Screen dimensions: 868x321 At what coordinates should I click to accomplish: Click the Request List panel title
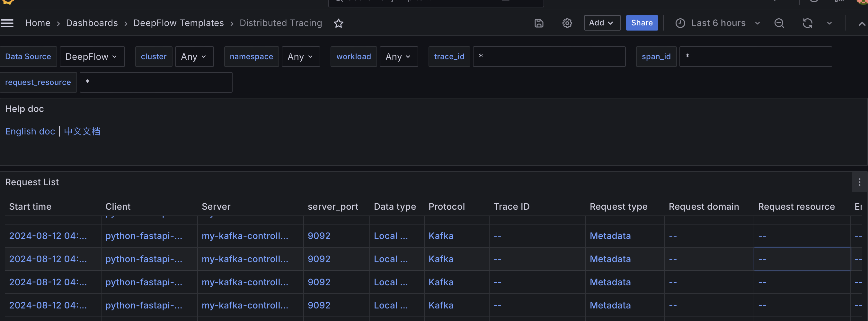32,182
